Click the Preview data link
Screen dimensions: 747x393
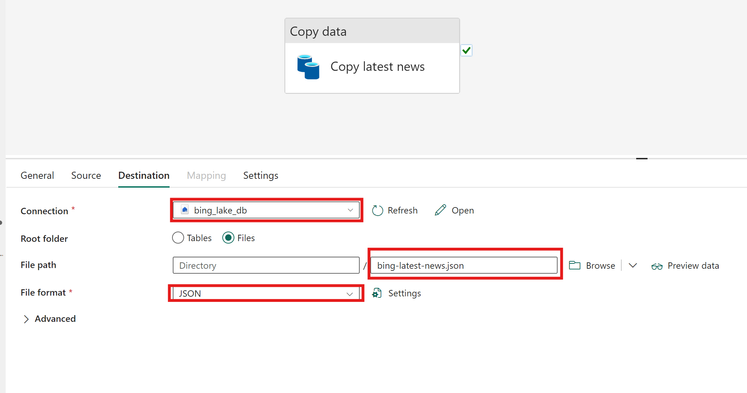coord(693,266)
